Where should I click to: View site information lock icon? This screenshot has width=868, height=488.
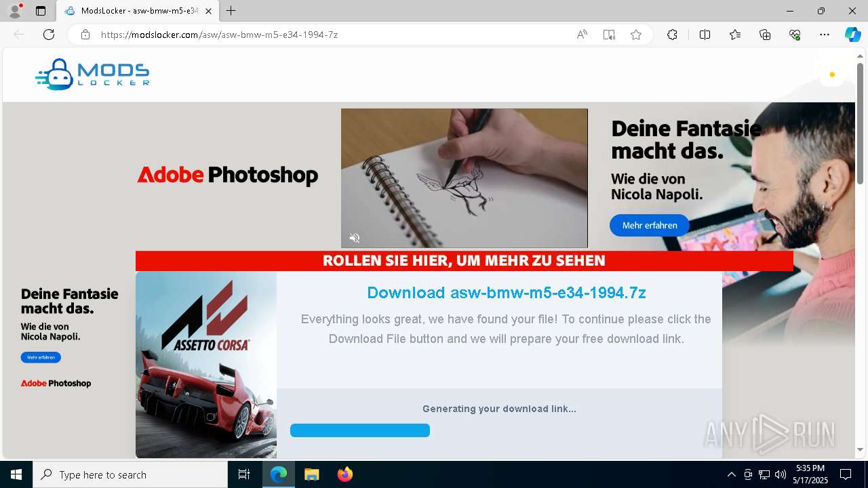pos(85,35)
